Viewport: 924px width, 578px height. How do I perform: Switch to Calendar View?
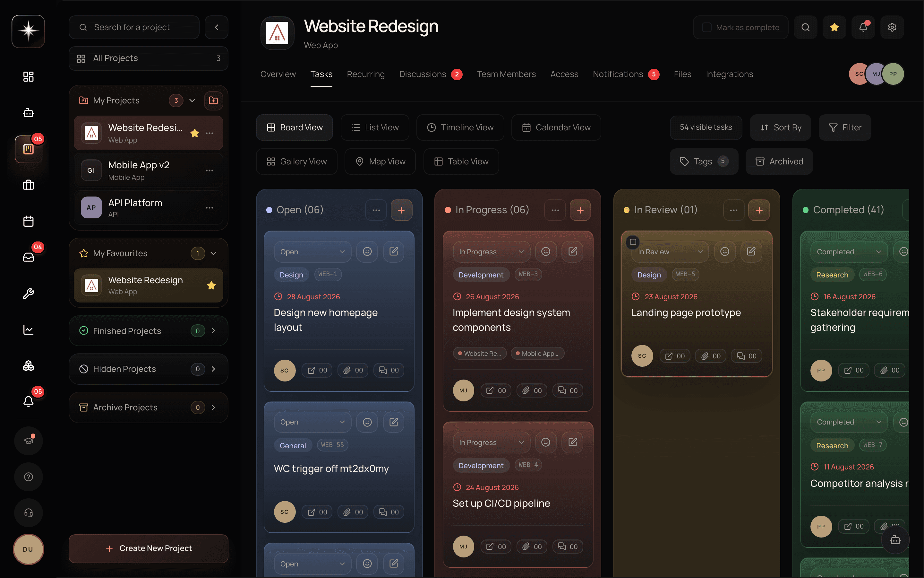click(x=556, y=127)
